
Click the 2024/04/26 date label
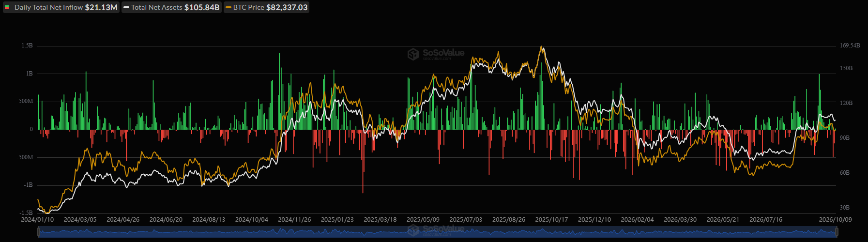[123, 220]
